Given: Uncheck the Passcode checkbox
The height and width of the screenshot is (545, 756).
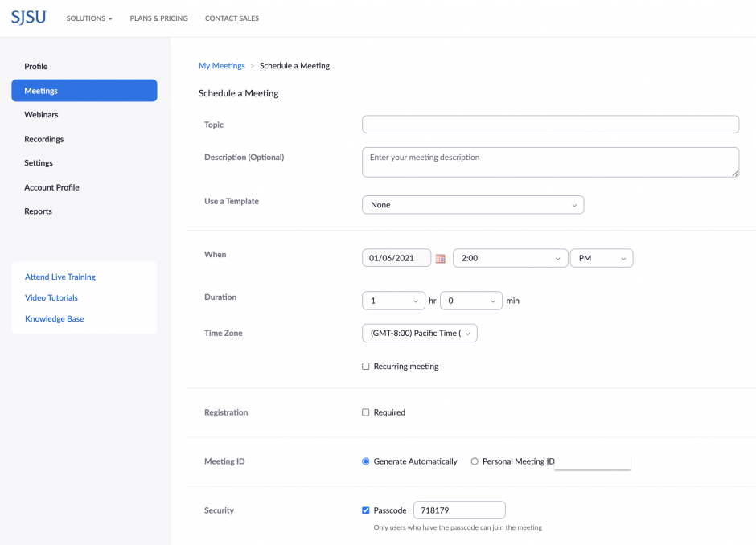Looking at the screenshot, I should coord(366,510).
